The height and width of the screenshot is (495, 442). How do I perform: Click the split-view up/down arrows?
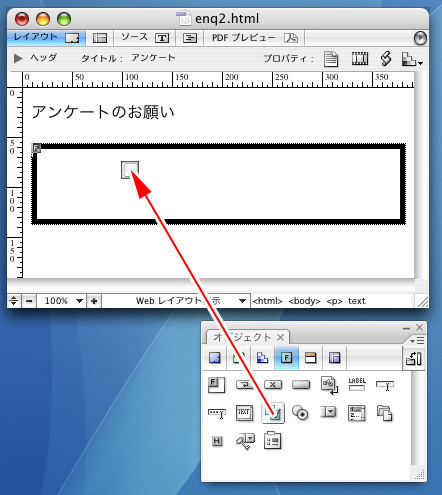tap(13, 301)
